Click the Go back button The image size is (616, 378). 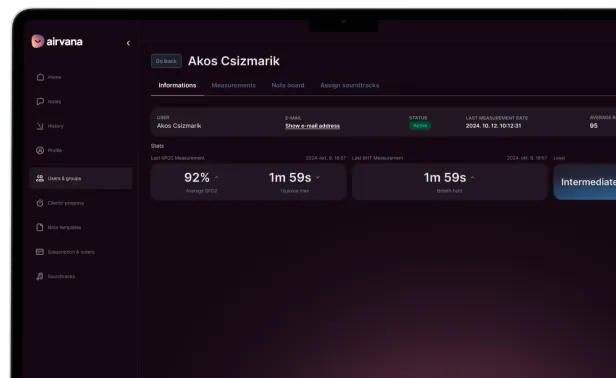[166, 61]
